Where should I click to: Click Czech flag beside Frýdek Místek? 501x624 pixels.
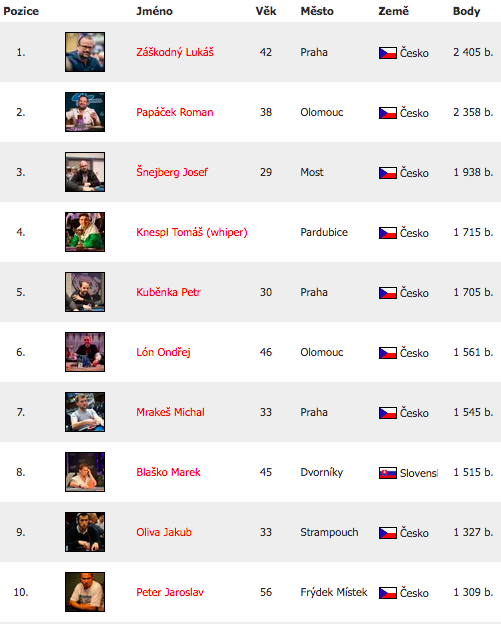388,593
